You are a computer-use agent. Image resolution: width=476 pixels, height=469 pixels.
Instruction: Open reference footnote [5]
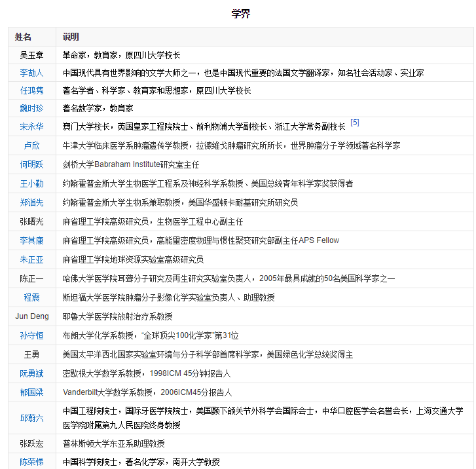[x=355, y=122]
